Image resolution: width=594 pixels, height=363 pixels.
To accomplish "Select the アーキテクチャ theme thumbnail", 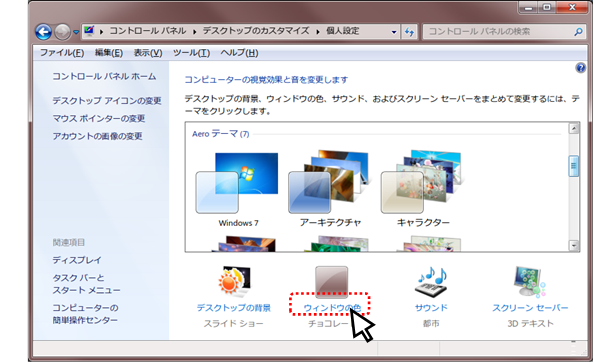I will click(330, 188).
